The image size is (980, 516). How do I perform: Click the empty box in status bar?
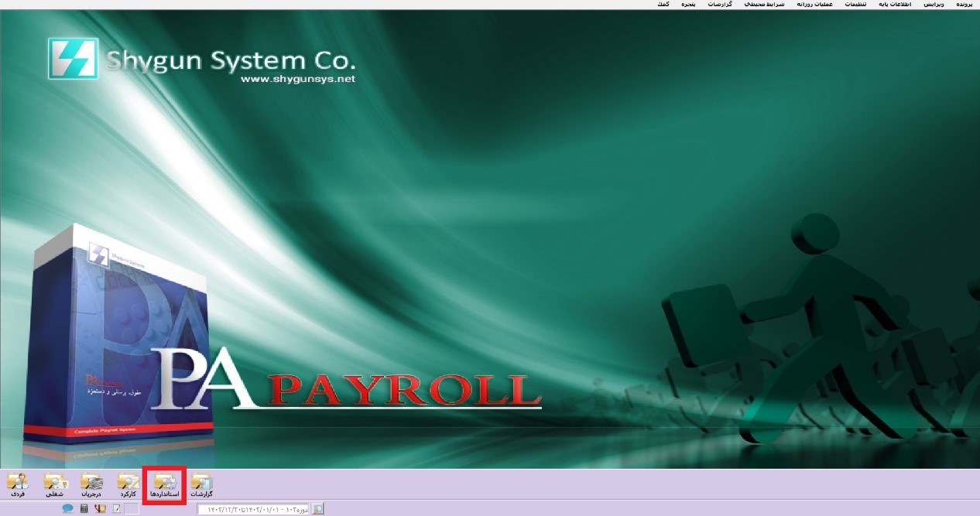[132, 509]
